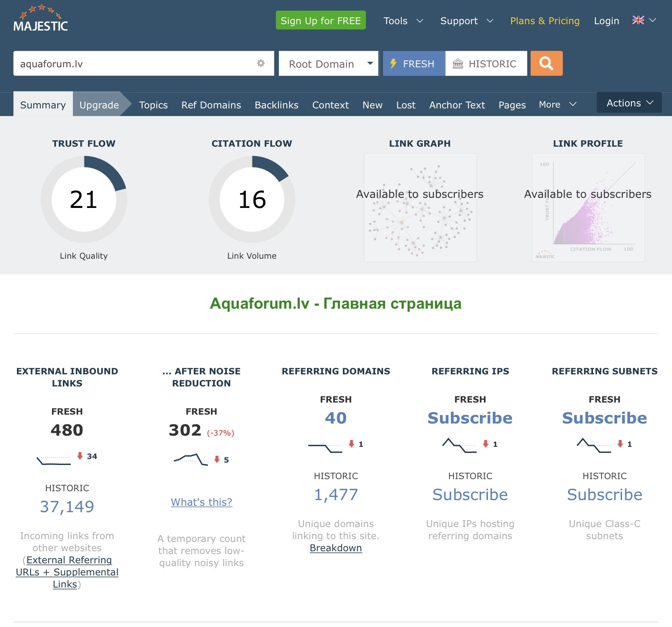
Task: Click the UK flag language icon
Action: pos(638,20)
